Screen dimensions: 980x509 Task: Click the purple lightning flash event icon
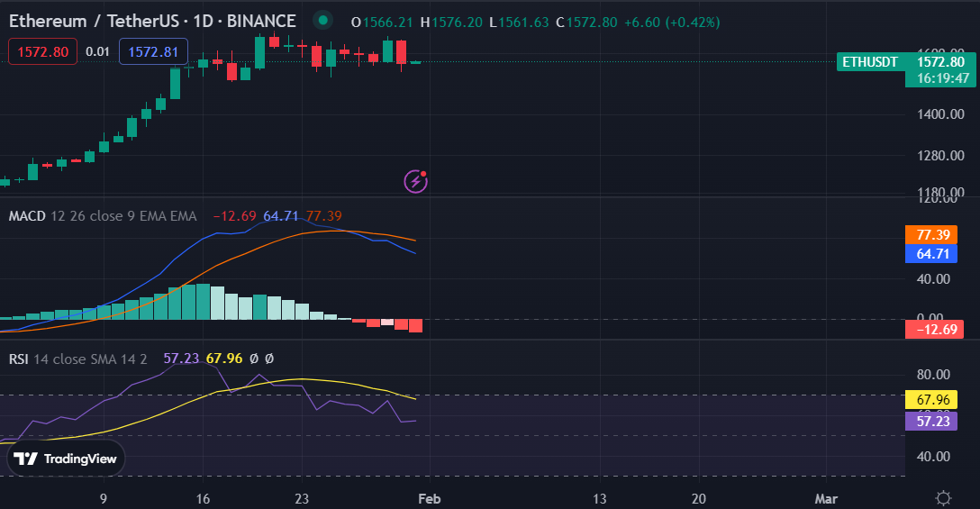pyautogui.click(x=415, y=181)
